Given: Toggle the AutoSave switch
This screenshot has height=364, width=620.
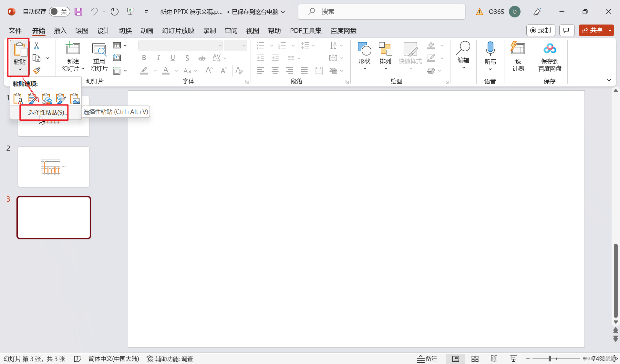Looking at the screenshot, I should [59, 12].
